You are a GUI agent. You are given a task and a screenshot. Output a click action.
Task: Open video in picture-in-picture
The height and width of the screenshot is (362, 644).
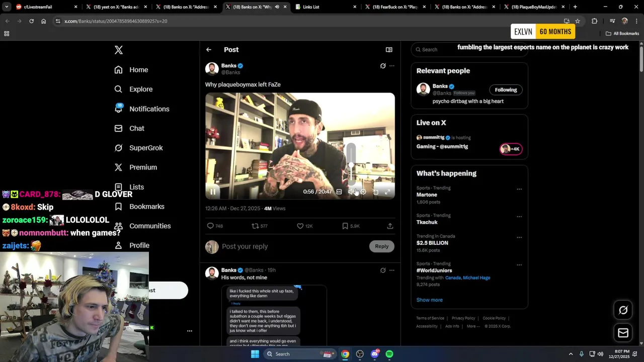click(x=375, y=192)
